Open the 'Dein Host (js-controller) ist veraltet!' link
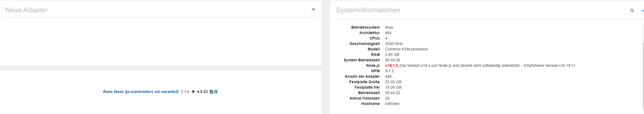This screenshot has height=114, width=644. tap(141, 92)
